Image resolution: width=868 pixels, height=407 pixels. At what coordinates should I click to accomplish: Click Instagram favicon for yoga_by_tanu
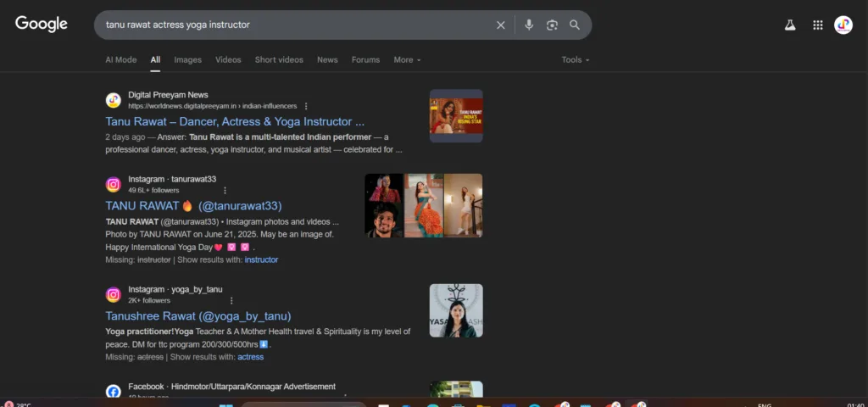tap(113, 294)
